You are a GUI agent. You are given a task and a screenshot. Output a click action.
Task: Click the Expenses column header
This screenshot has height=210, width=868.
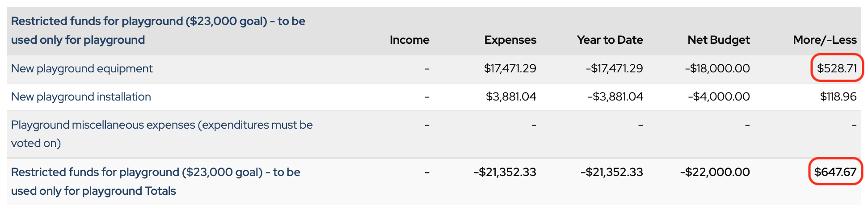pyautogui.click(x=510, y=40)
